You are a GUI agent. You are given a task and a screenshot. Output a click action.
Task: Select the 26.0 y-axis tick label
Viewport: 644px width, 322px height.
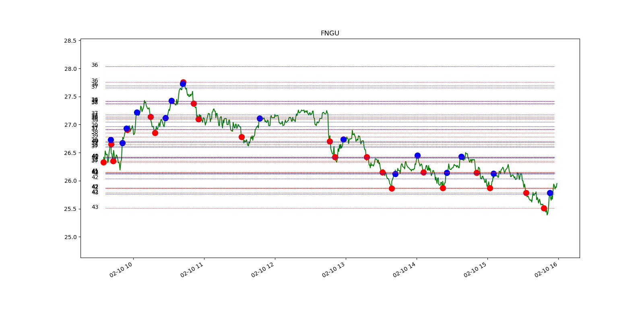(x=70, y=181)
